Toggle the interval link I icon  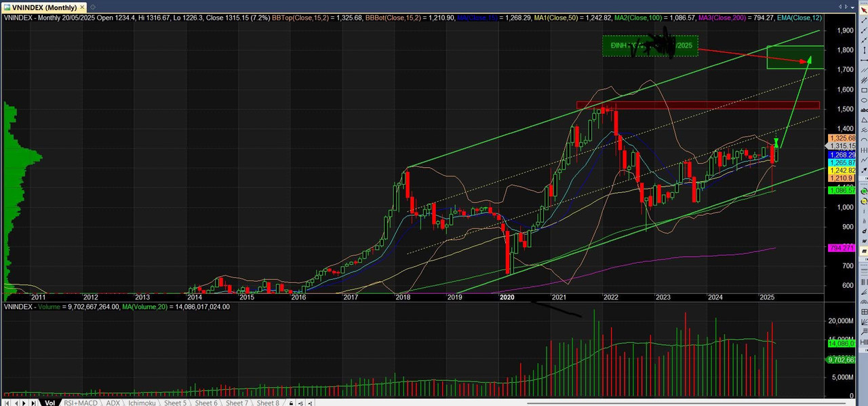[x=311, y=403]
